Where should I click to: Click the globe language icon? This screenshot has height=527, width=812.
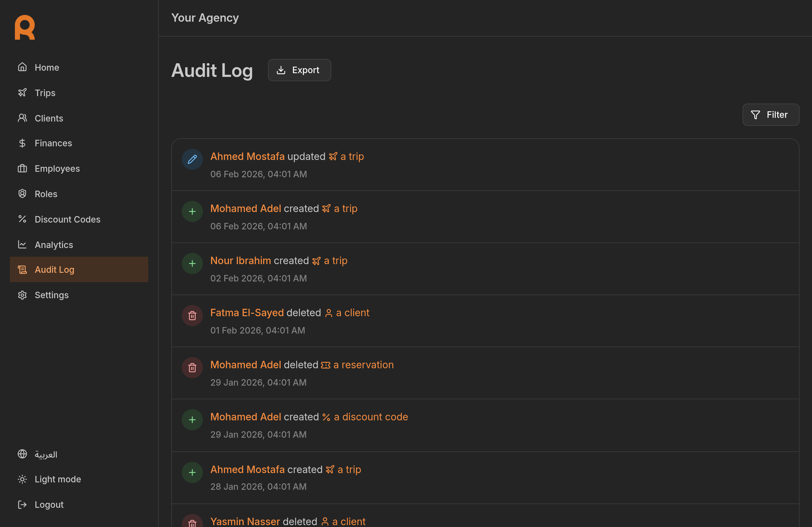coord(22,454)
